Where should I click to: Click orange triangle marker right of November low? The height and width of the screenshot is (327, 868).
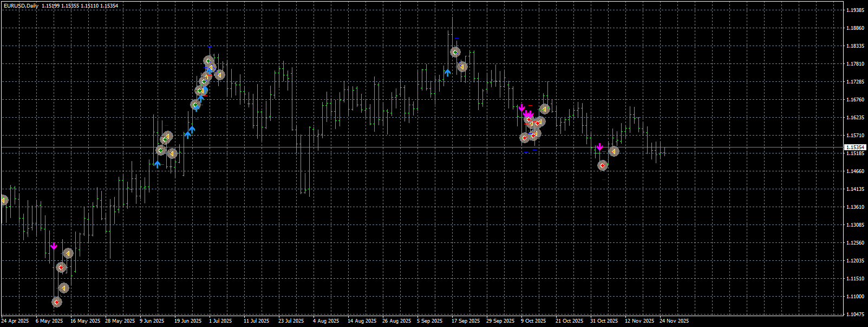click(x=614, y=151)
